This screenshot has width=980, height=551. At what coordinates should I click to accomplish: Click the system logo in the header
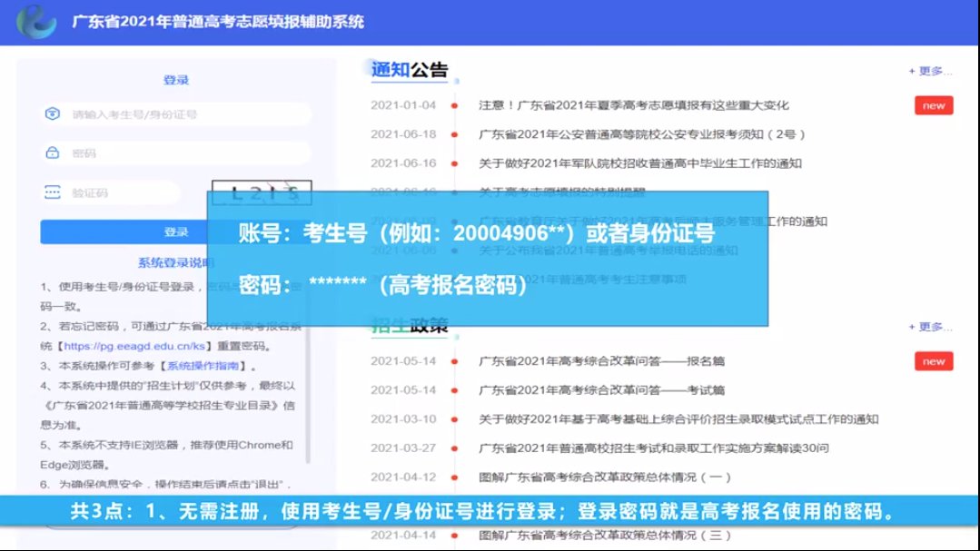pyautogui.click(x=35, y=21)
